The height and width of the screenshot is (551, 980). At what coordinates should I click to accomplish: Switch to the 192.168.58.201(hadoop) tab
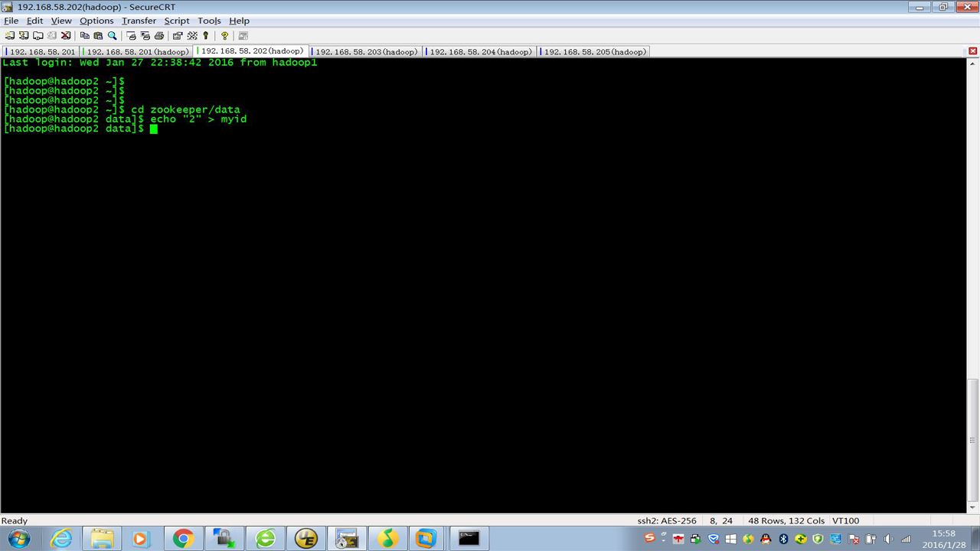[136, 51]
